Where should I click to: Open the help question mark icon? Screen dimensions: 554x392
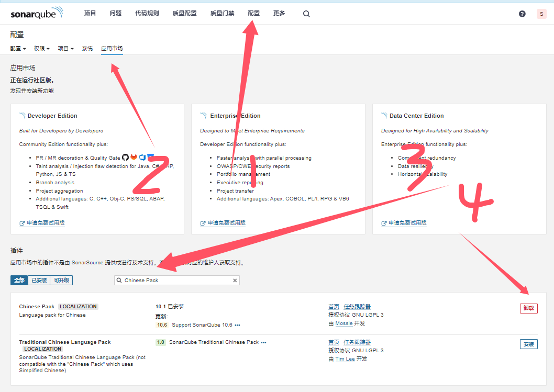(x=522, y=14)
